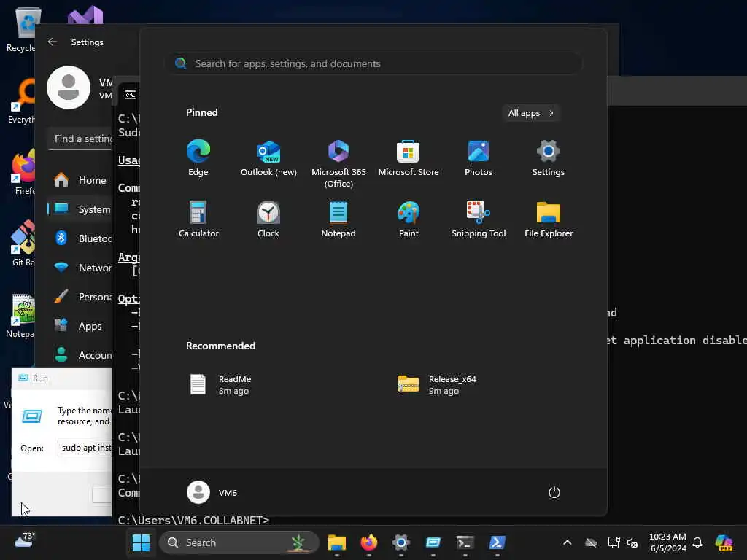Switch to Firefox on the taskbar
Viewport: 747px width, 560px height.
tap(368, 542)
